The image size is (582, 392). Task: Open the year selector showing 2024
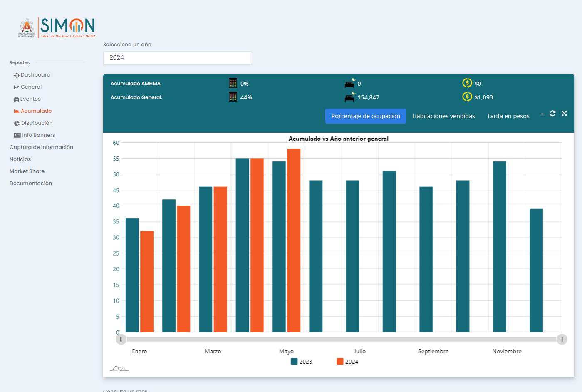click(x=177, y=58)
